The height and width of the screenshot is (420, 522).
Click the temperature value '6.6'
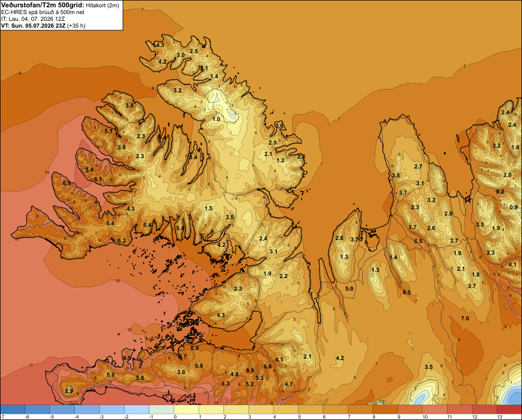tap(268, 366)
